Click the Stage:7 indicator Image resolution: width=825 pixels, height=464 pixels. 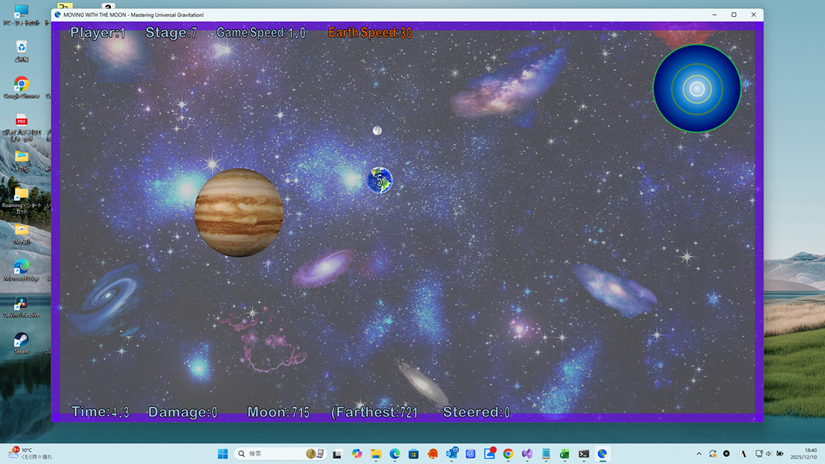[171, 33]
